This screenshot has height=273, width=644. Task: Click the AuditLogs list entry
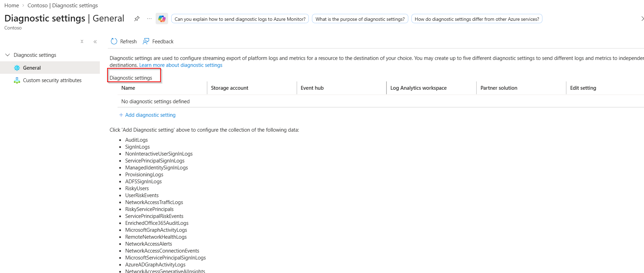point(137,140)
